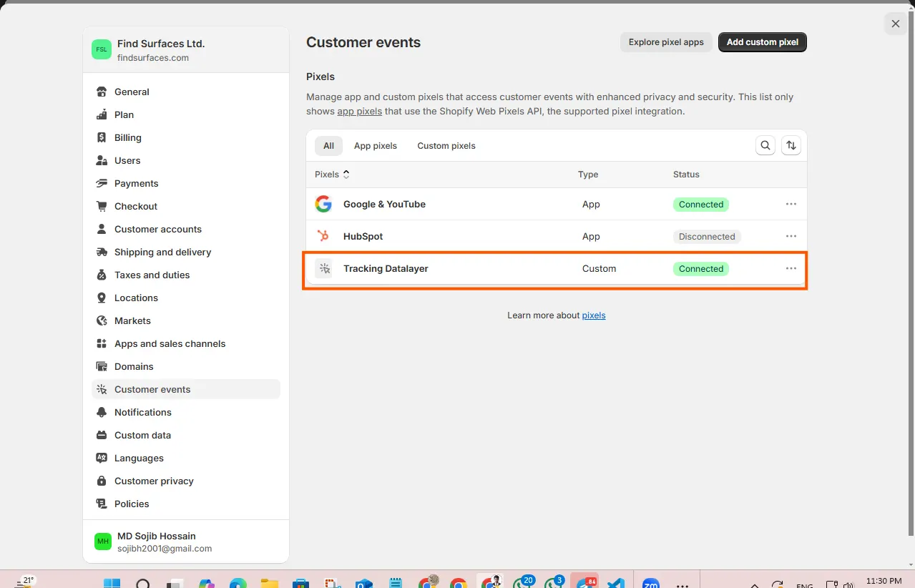
Task: Click the FSL store avatar
Action: pyautogui.click(x=102, y=50)
